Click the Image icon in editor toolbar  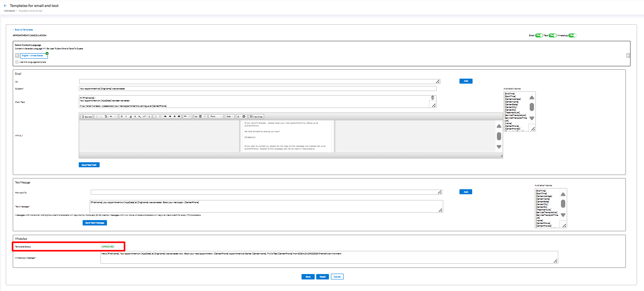click(x=196, y=116)
